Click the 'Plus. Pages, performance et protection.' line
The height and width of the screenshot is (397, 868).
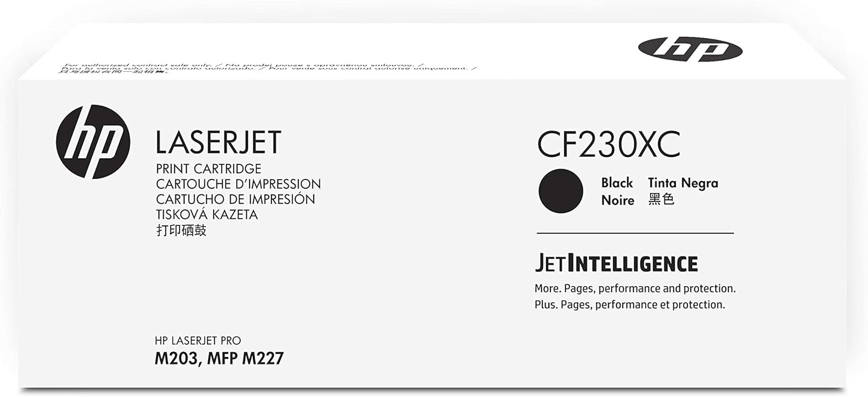pos(630,304)
